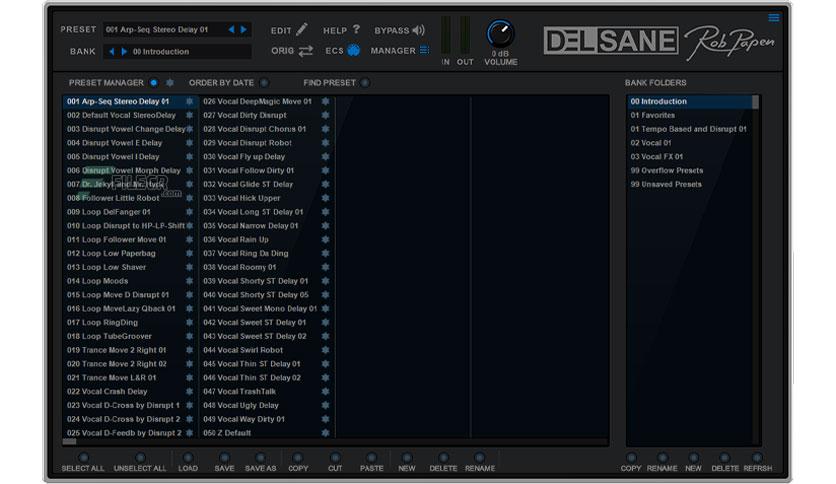The image size is (836, 484).
Task: Star the 033 Vocal Hick Upper preset
Action: point(325,198)
